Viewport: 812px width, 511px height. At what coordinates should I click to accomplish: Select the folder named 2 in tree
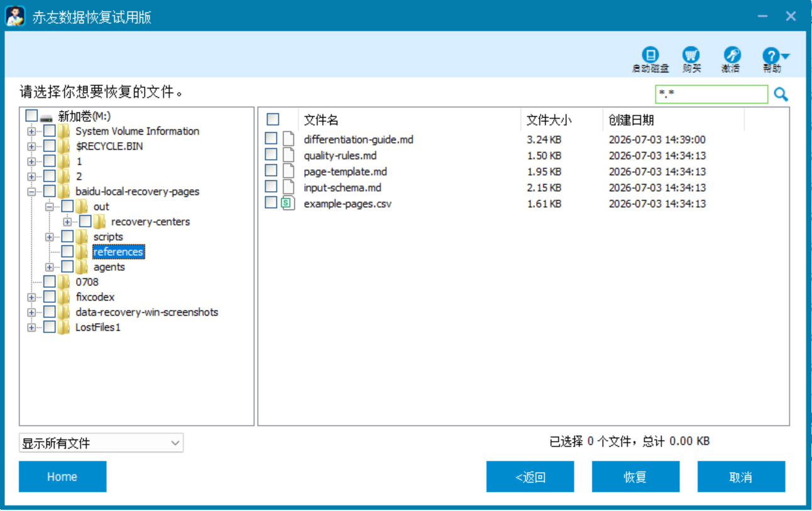click(x=79, y=177)
